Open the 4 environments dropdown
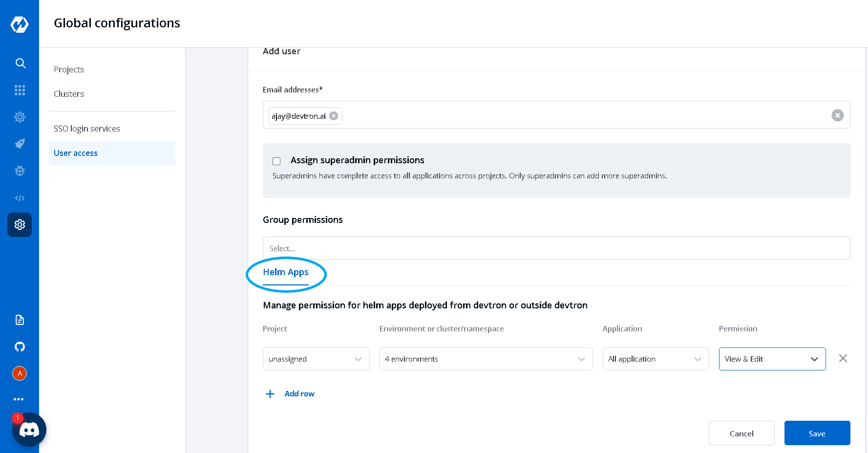 click(486, 359)
